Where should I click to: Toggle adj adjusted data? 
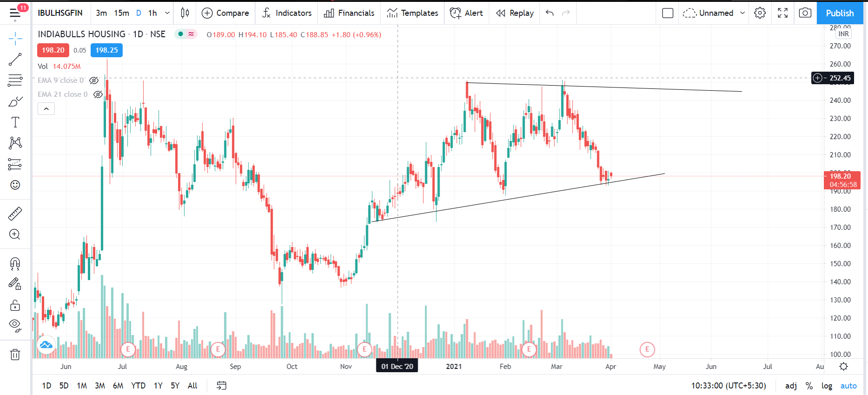click(x=791, y=386)
